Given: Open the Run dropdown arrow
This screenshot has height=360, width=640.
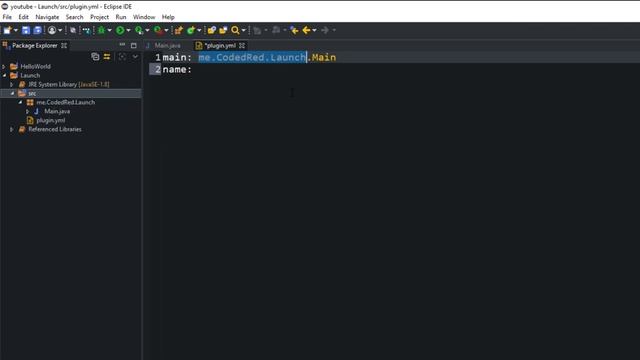Looking at the screenshot, I should 128,30.
